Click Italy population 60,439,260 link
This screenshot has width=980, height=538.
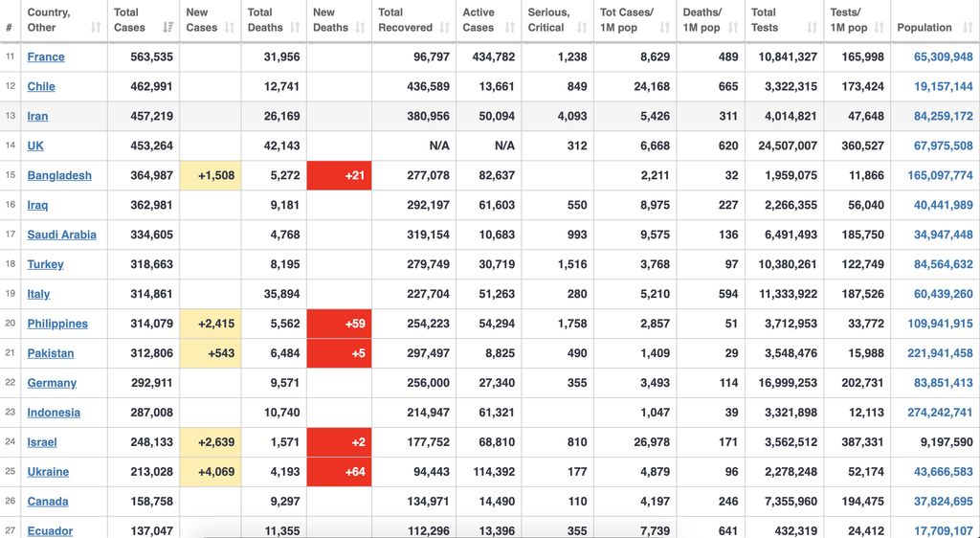(943, 294)
